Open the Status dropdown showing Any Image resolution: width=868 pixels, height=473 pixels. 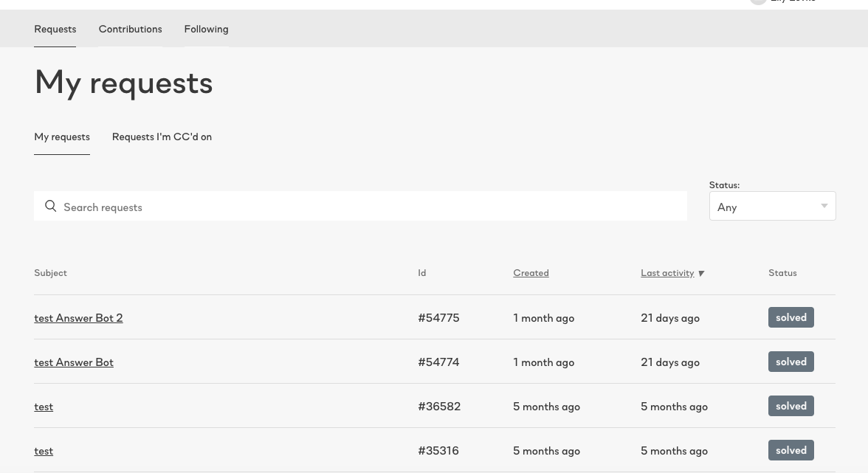pyautogui.click(x=772, y=206)
